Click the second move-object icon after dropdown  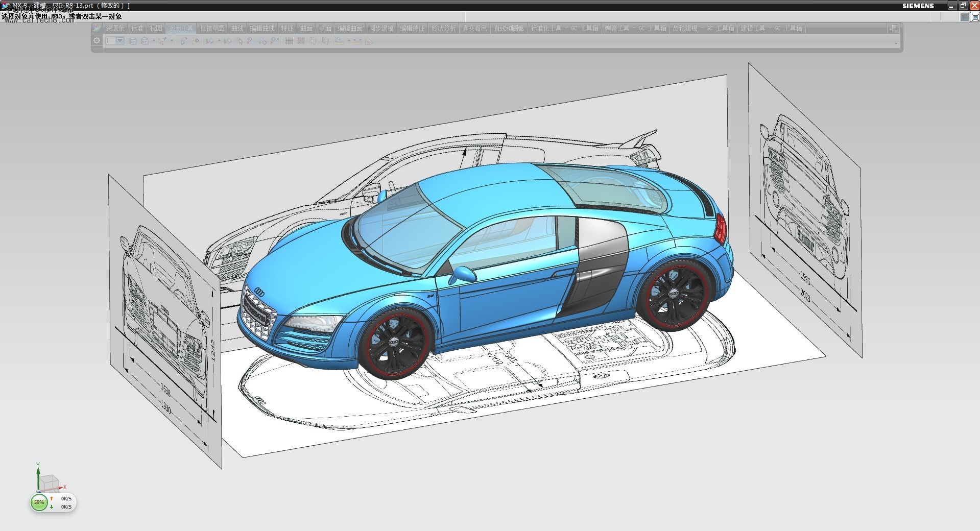pos(227,41)
